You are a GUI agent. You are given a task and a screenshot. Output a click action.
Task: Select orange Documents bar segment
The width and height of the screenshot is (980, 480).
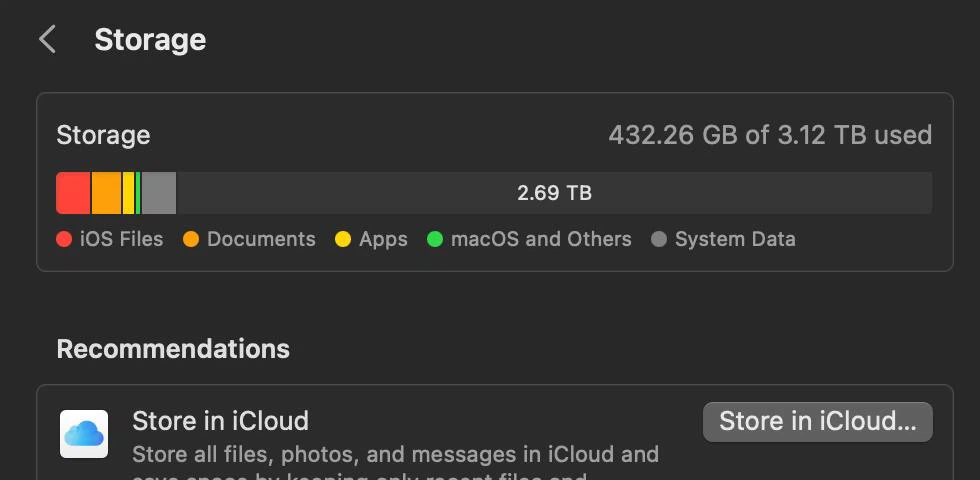[x=106, y=193]
